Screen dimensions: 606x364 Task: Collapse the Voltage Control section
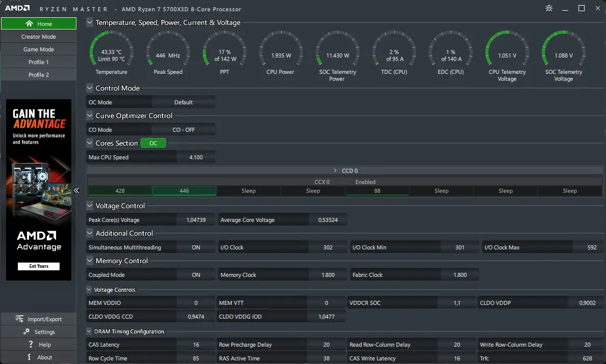point(89,206)
